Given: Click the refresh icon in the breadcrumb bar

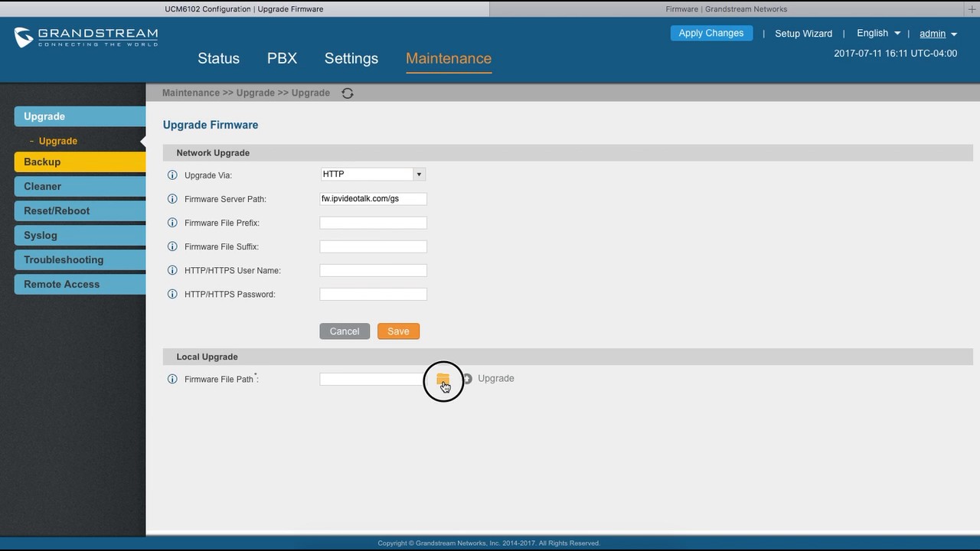Looking at the screenshot, I should click(x=348, y=93).
